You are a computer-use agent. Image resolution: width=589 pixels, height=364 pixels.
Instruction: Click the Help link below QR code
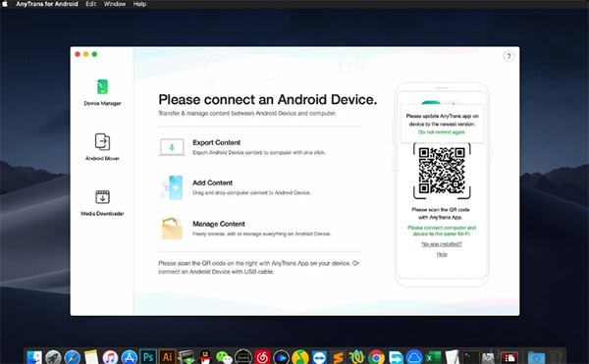[x=442, y=254]
